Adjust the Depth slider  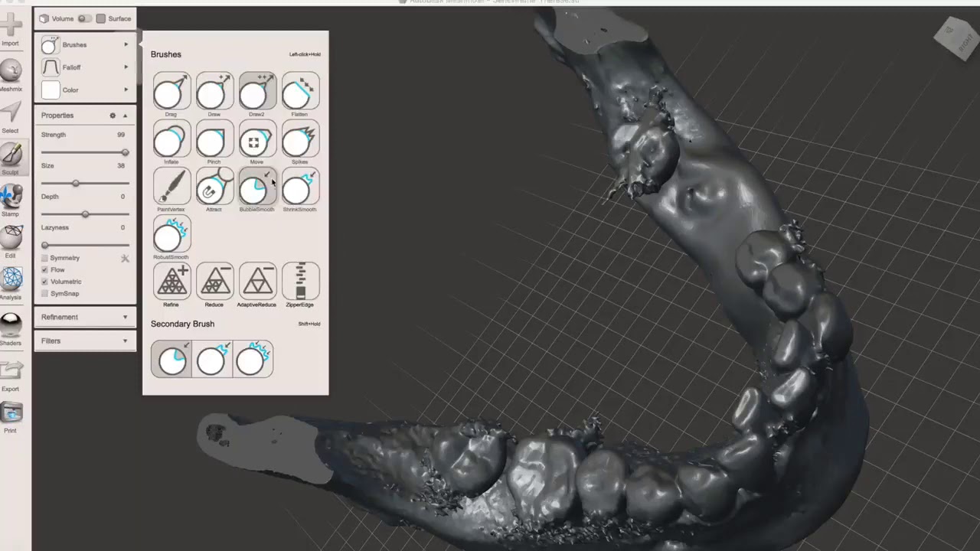(85, 214)
